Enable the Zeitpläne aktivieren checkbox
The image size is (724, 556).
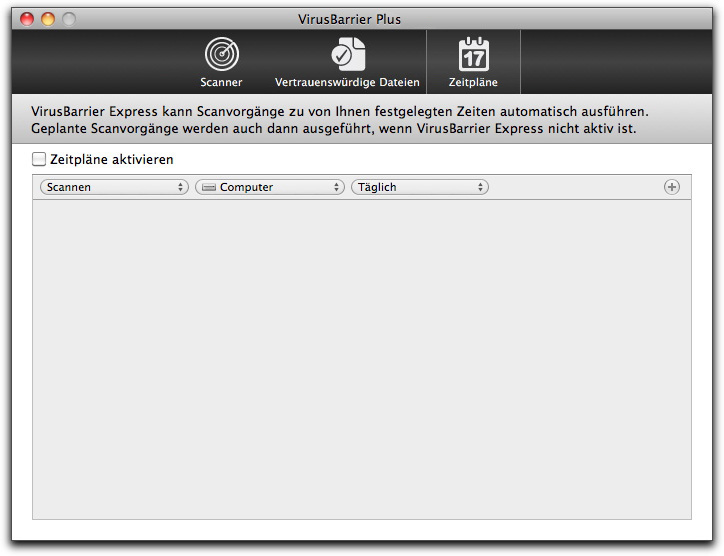39,159
